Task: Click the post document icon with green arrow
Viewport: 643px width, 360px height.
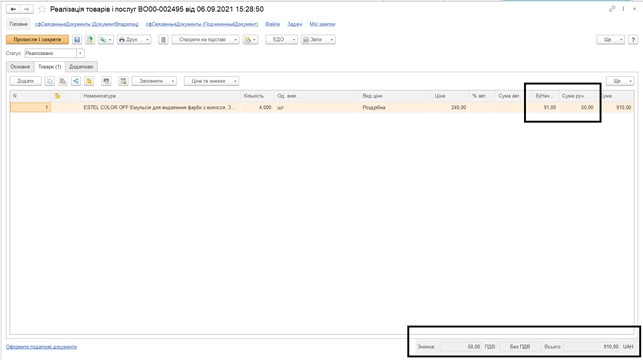Action: (x=90, y=40)
